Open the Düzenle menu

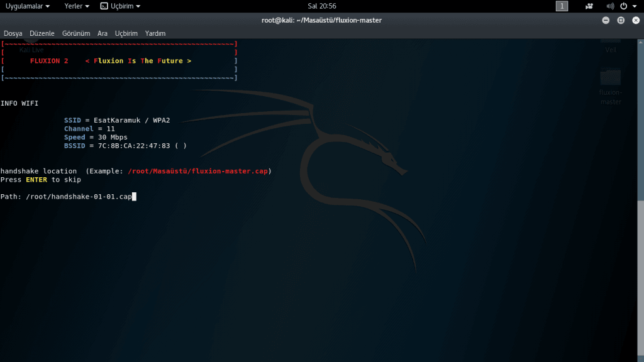tap(42, 33)
